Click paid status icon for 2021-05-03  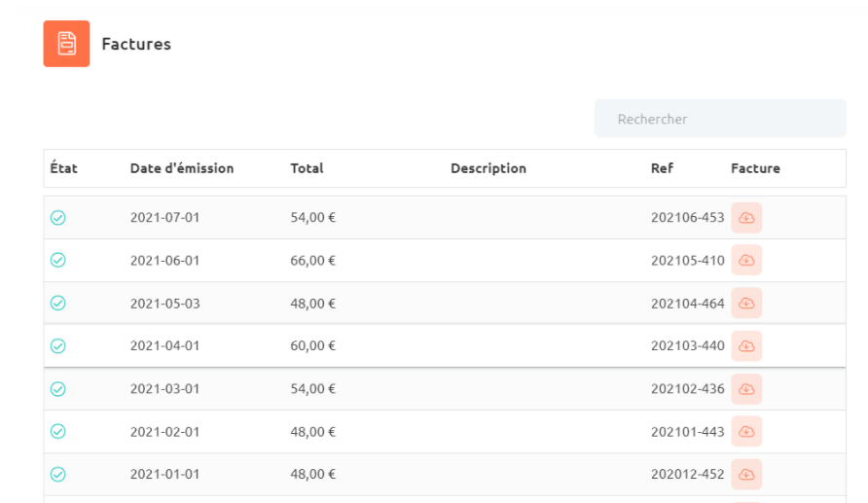coord(58,304)
